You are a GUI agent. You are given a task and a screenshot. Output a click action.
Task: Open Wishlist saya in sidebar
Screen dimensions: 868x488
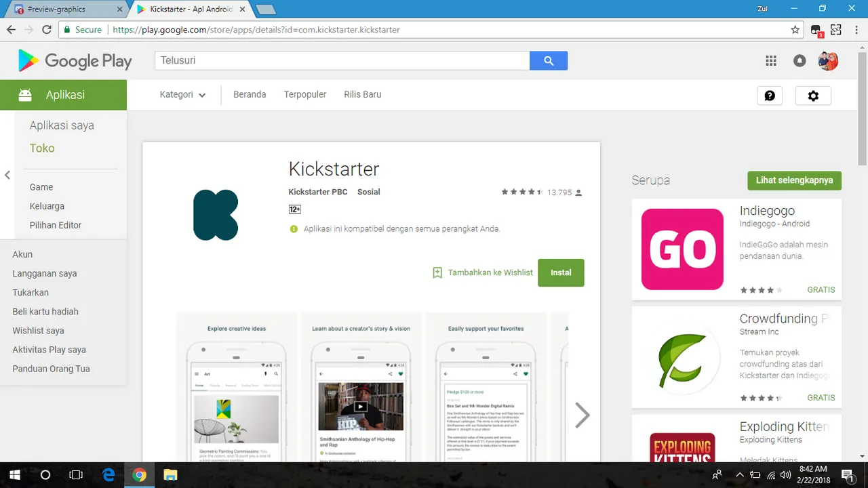pos(38,331)
